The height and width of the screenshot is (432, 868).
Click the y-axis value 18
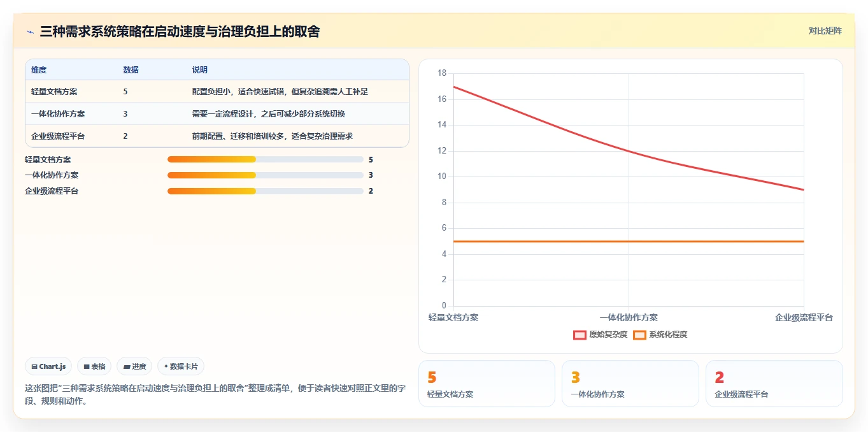tap(442, 73)
